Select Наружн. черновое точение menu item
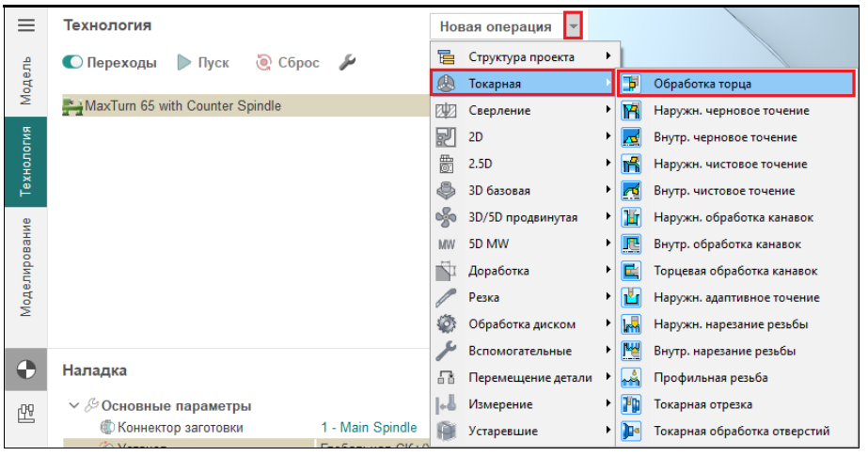Viewport: 868px width, 456px height. tap(731, 111)
